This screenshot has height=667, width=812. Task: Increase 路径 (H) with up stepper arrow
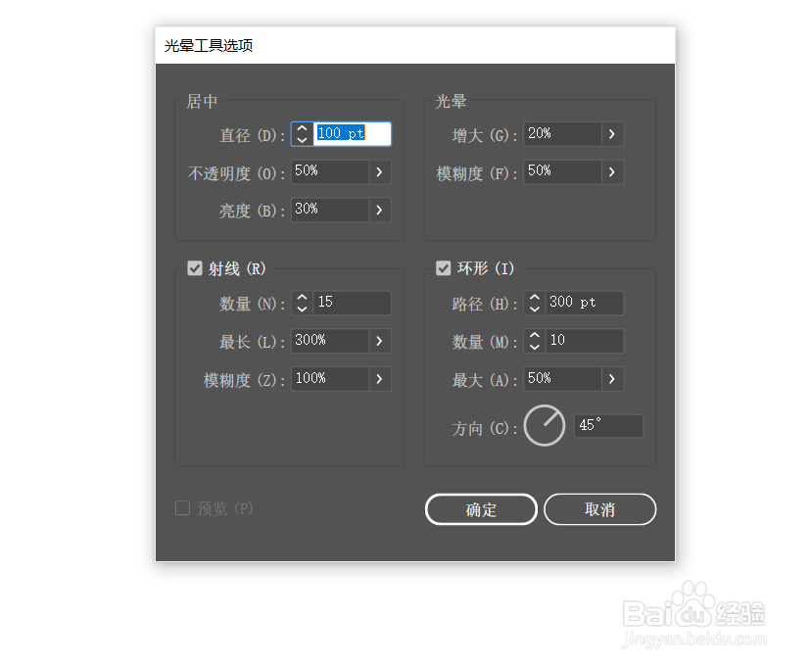click(535, 298)
